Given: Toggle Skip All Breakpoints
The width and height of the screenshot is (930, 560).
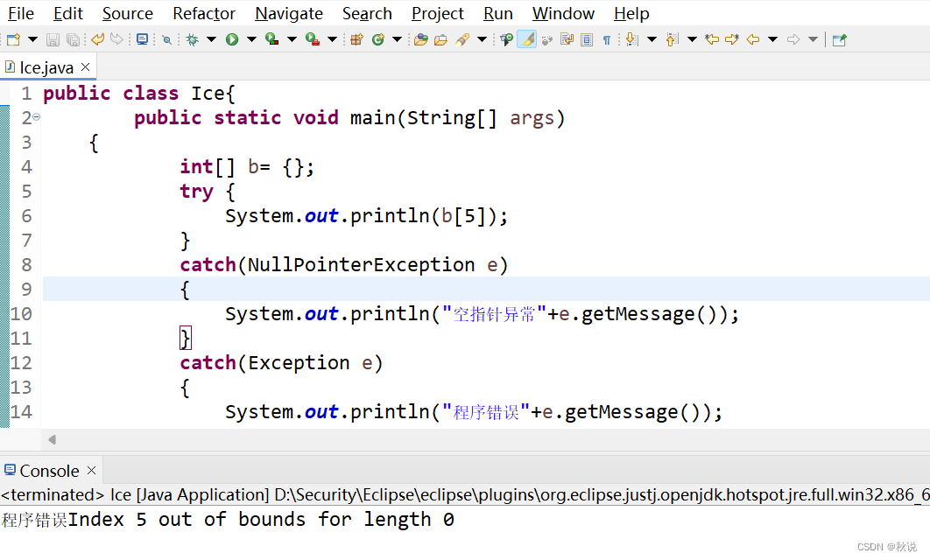Looking at the screenshot, I should tap(166, 39).
